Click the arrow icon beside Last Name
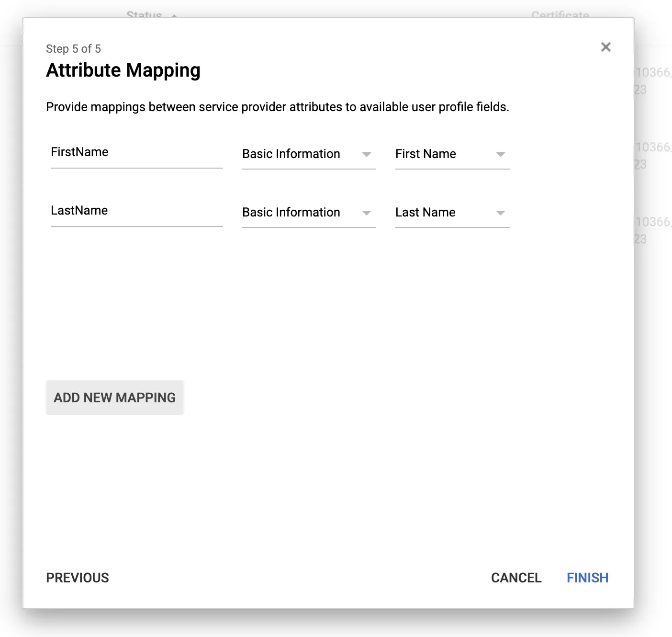This screenshot has height=637, width=672. click(501, 213)
